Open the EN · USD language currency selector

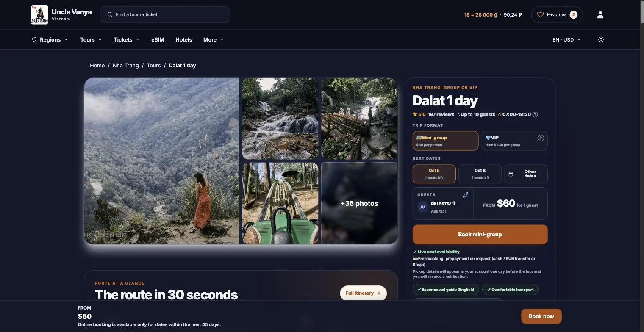566,39
